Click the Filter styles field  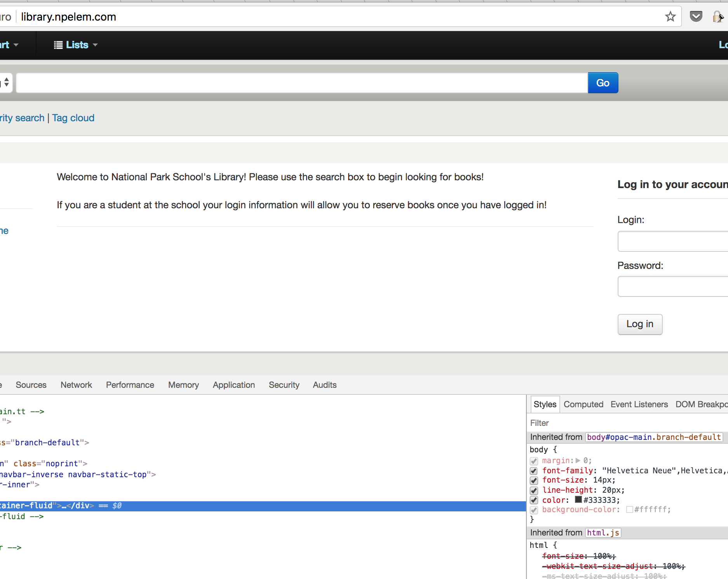[622, 423]
